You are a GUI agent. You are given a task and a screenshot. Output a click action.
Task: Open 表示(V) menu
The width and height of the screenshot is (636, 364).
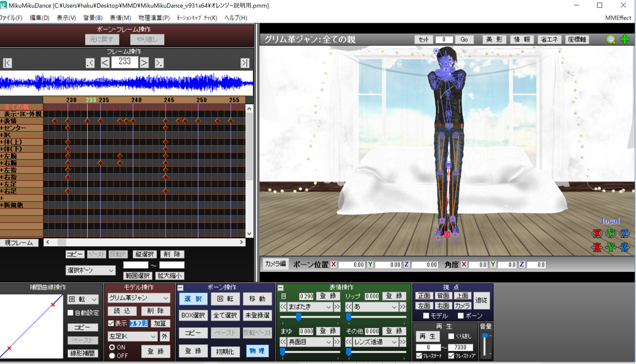[66, 18]
